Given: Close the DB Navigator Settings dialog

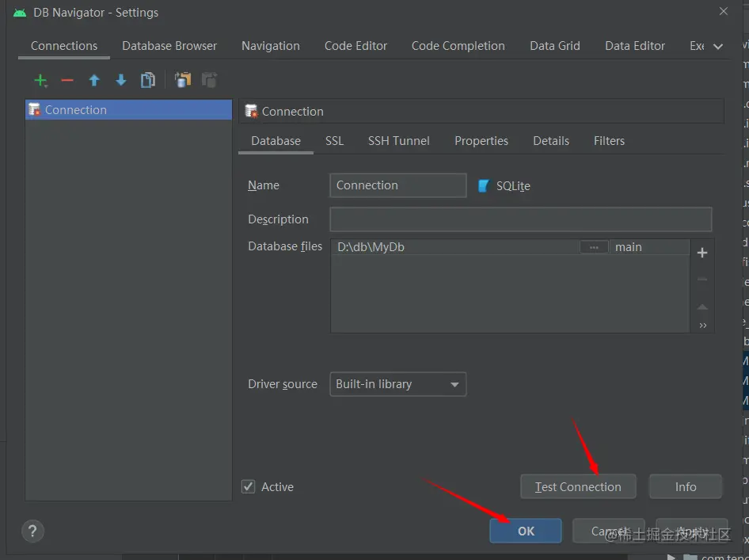Looking at the screenshot, I should (724, 11).
